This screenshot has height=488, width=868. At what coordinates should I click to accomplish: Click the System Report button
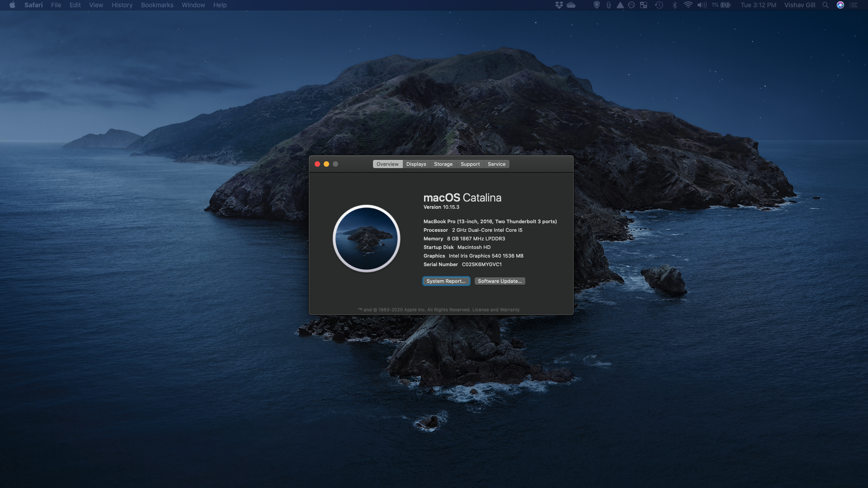(446, 281)
